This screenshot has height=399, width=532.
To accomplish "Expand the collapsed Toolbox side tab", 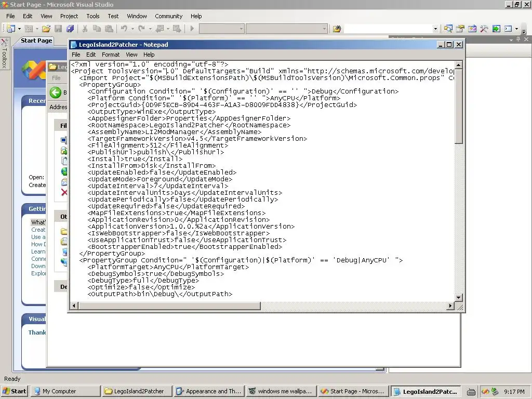I will coord(5,54).
